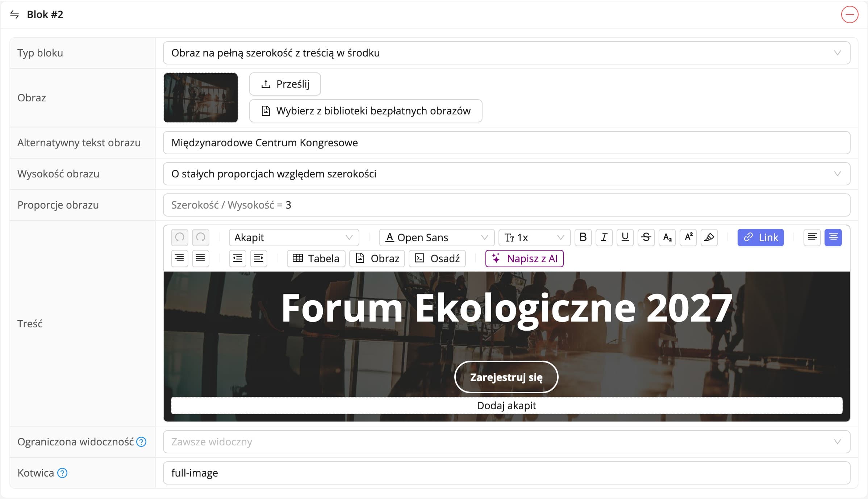Click Wybierz z biblioteki bezpłatnych obrazów

(x=366, y=111)
